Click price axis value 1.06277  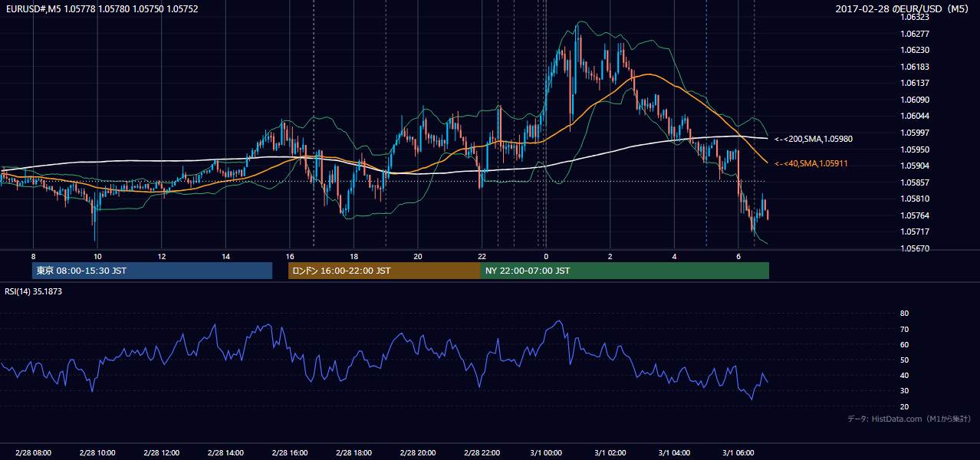[915, 34]
